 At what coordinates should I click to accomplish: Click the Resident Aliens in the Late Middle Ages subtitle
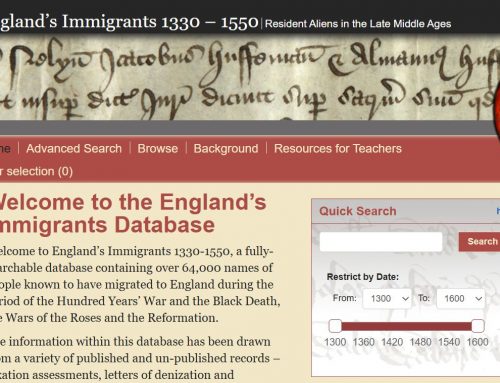pos(358,24)
